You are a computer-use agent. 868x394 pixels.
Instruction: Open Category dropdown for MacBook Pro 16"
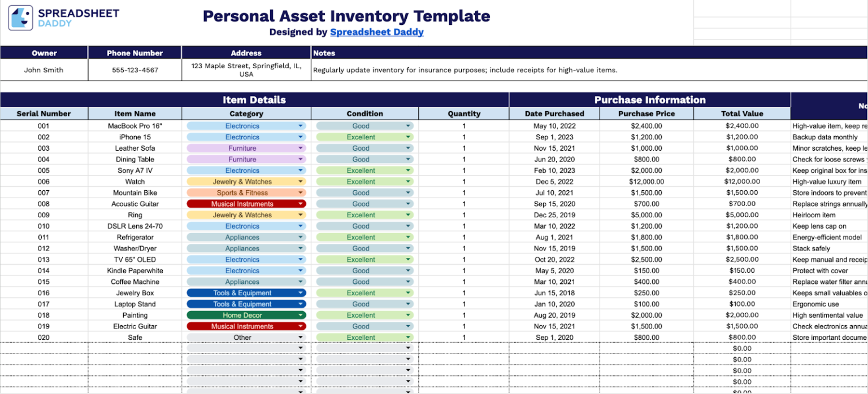(300, 125)
